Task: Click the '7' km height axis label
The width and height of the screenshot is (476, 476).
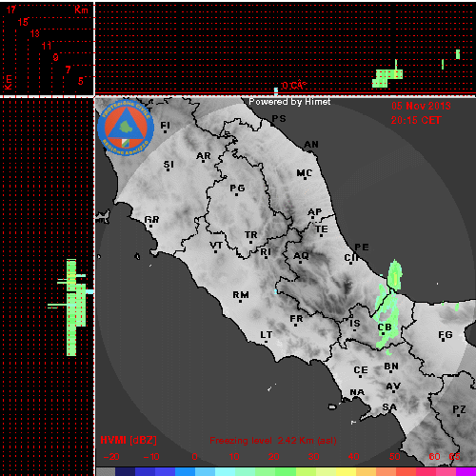Action: coord(68,69)
